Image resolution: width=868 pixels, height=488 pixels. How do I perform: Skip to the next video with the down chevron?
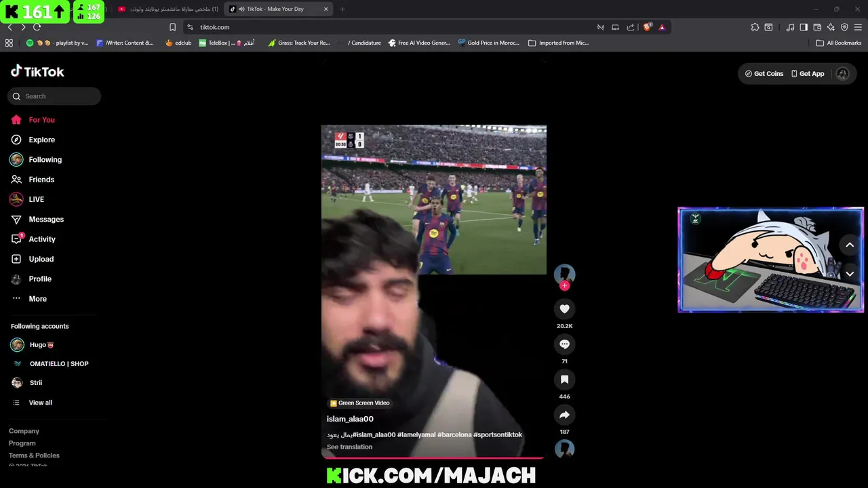pyautogui.click(x=850, y=274)
